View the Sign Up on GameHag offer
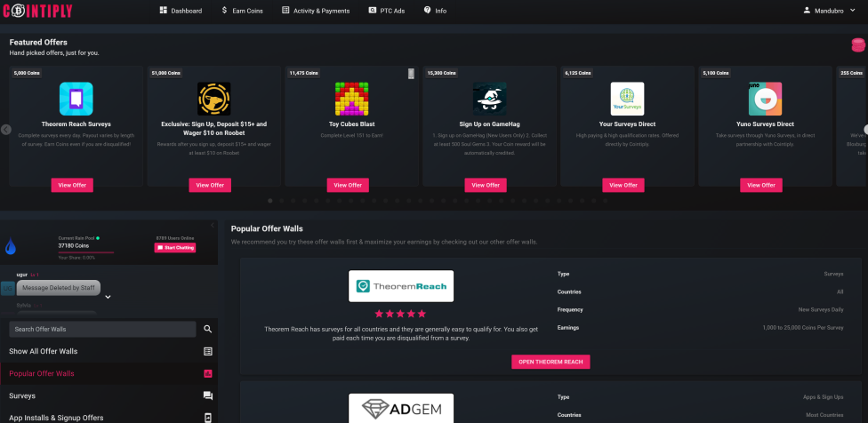 pos(486,185)
